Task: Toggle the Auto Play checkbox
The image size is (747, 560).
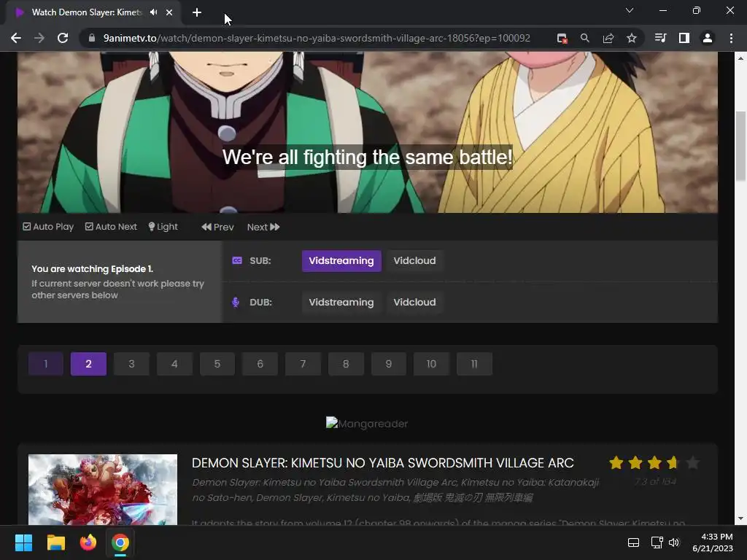Action: [48, 227]
